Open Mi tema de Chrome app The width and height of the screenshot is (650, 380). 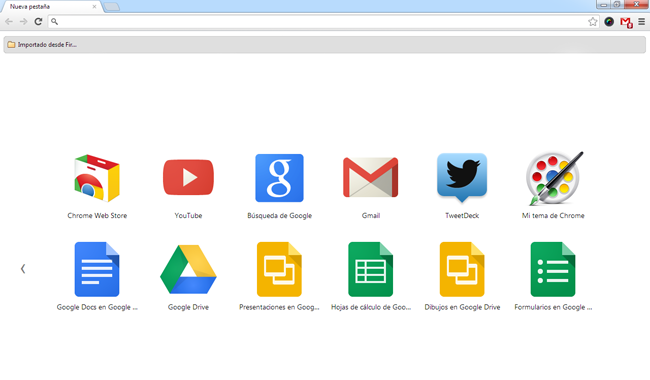(554, 178)
